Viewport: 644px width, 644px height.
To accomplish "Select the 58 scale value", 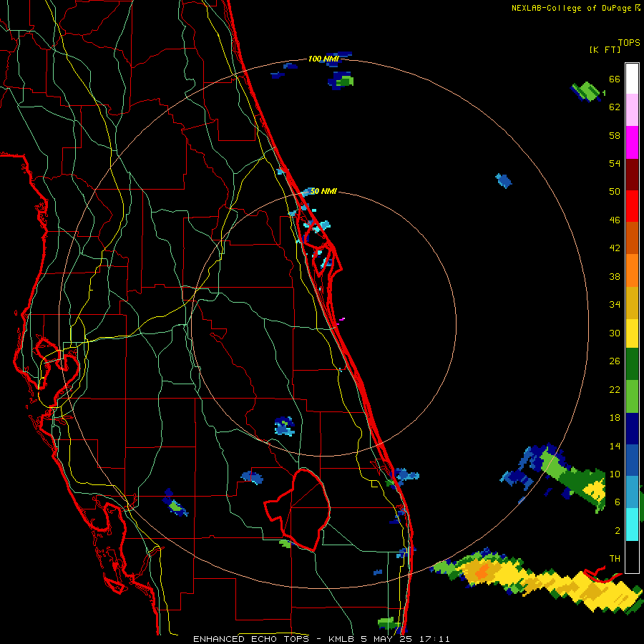I will tap(615, 135).
